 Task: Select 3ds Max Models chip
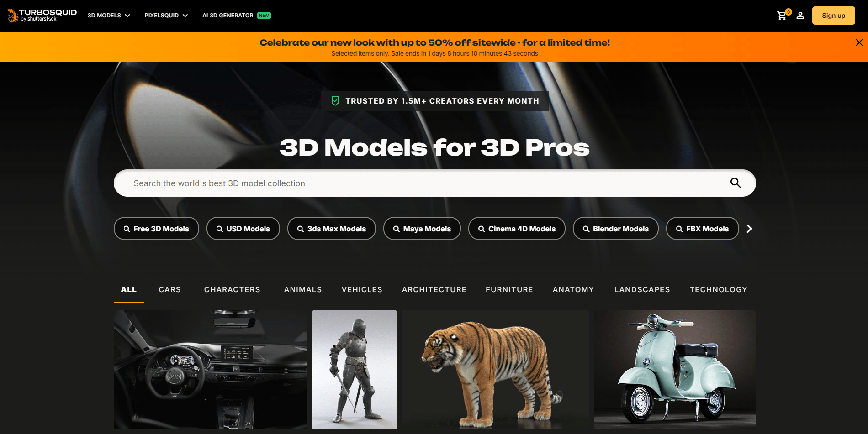click(x=332, y=229)
